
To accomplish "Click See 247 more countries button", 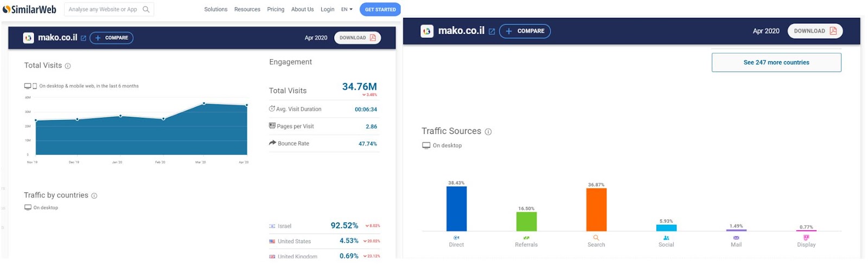I will (776, 62).
